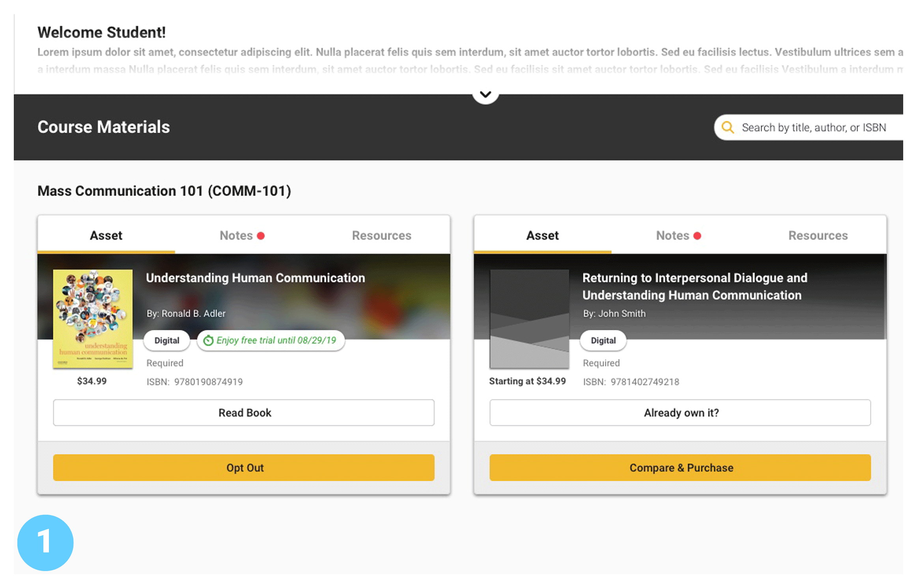Focus the Search by title, author, or ISBN field
Image resolution: width=917 pixels, height=588 pixels.
point(809,127)
